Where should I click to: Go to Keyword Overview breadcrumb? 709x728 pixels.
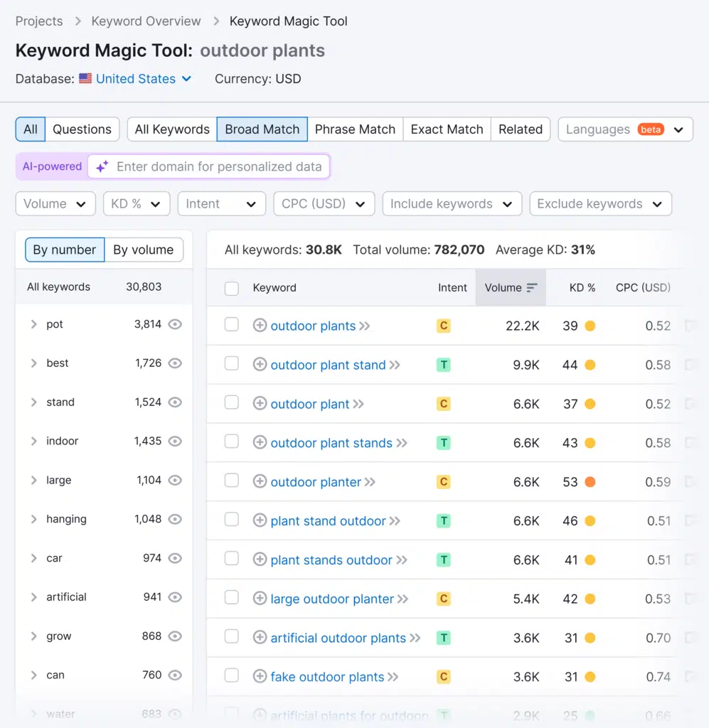(x=146, y=21)
